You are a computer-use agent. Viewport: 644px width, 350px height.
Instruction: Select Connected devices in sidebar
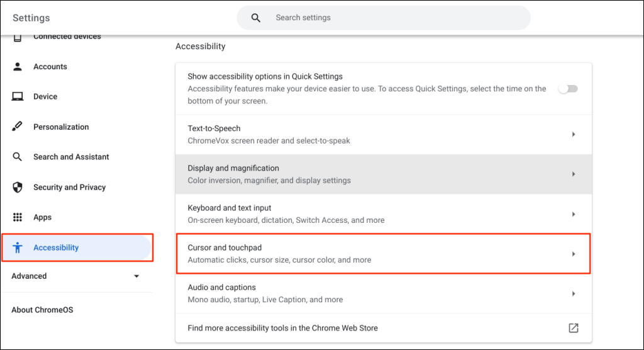tap(67, 37)
